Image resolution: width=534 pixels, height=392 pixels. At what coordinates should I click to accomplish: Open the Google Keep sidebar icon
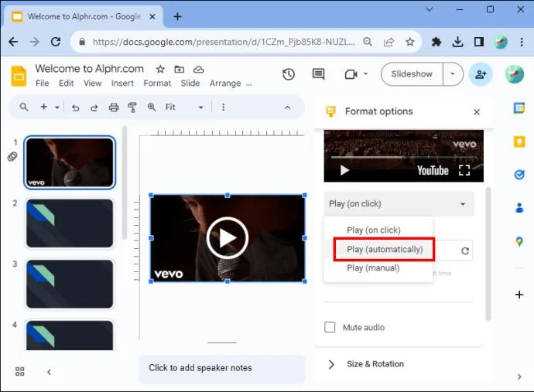[519, 141]
